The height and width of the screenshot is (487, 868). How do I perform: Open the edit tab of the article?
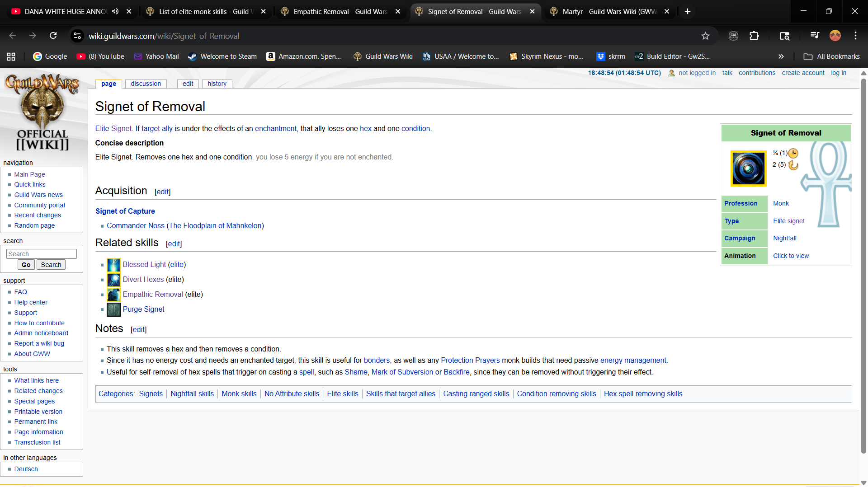coord(188,84)
